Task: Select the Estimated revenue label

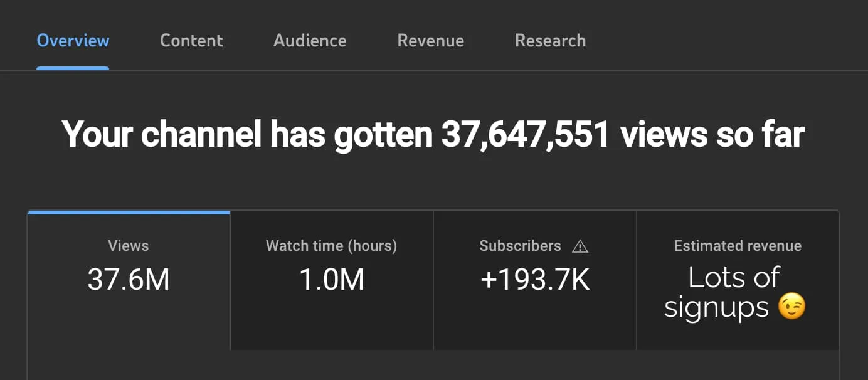Action: point(738,246)
